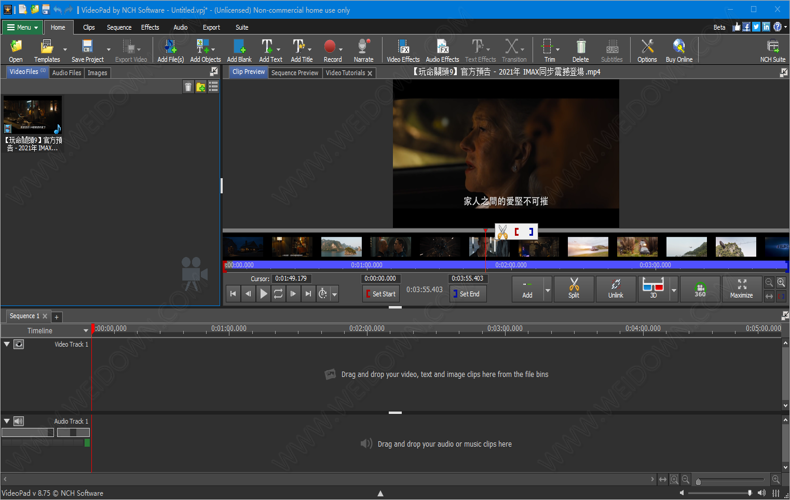Screen dimensions: 790x500
Task: Maximize the clip preview
Action: (742, 289)
